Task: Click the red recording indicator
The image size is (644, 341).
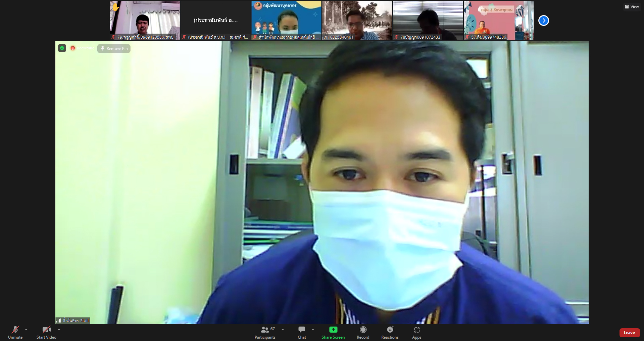Action: click(x=73, y=48)
